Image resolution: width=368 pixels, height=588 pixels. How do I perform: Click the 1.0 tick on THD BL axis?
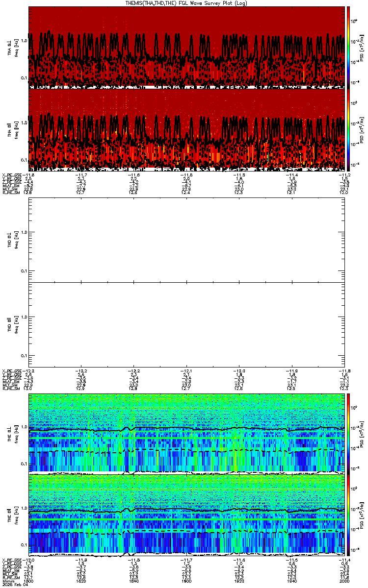(24, 232)
